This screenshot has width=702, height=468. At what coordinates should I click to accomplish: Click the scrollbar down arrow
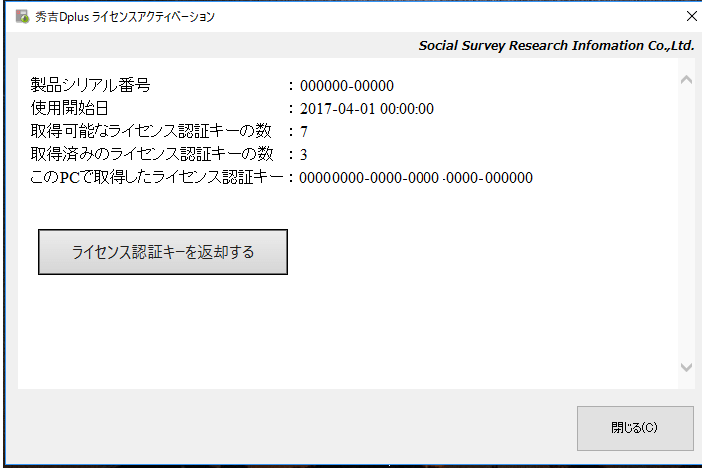(686, 367)
